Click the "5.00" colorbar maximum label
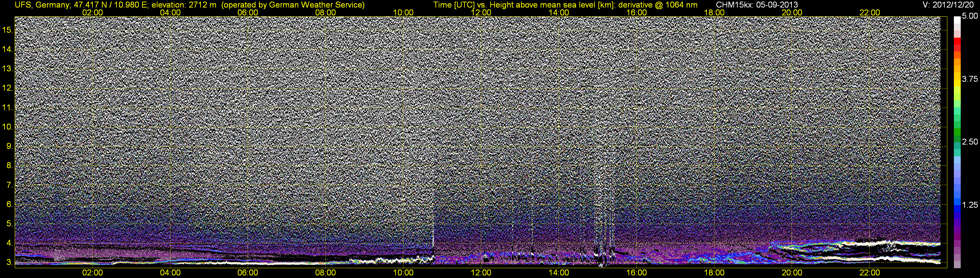Image resolution: width=980 pixels, height=278 pixels. 970,16
